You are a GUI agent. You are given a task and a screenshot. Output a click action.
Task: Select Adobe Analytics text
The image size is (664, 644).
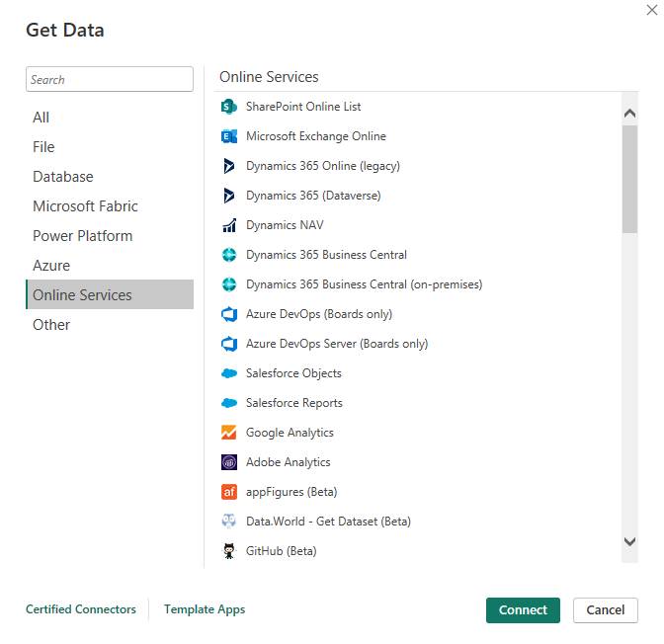click(288, 462)
